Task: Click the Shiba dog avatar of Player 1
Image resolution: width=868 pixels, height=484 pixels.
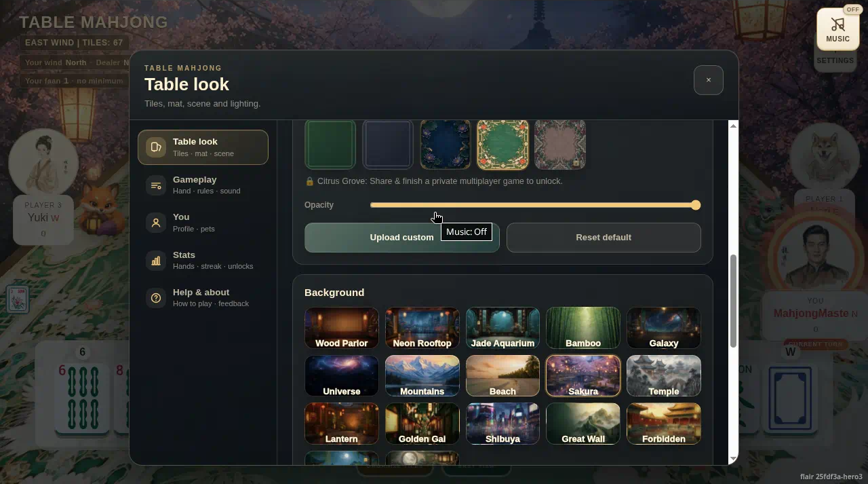Action: point(825,157)
